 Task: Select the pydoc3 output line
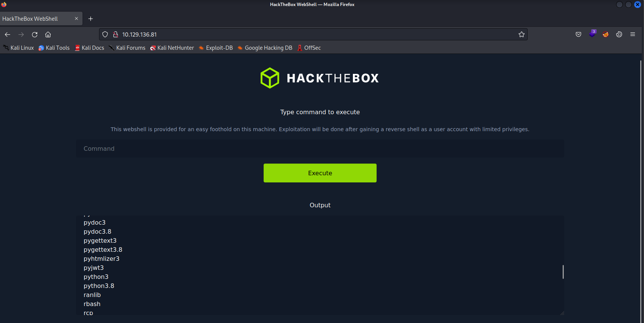[95, 222]
